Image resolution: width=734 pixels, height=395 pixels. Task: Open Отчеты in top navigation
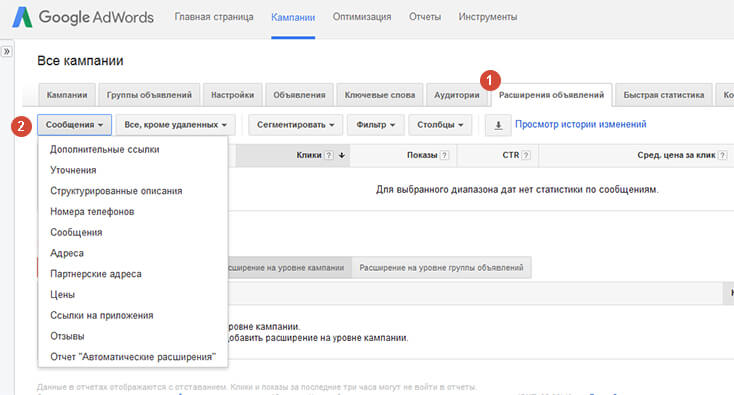(425, 17)
